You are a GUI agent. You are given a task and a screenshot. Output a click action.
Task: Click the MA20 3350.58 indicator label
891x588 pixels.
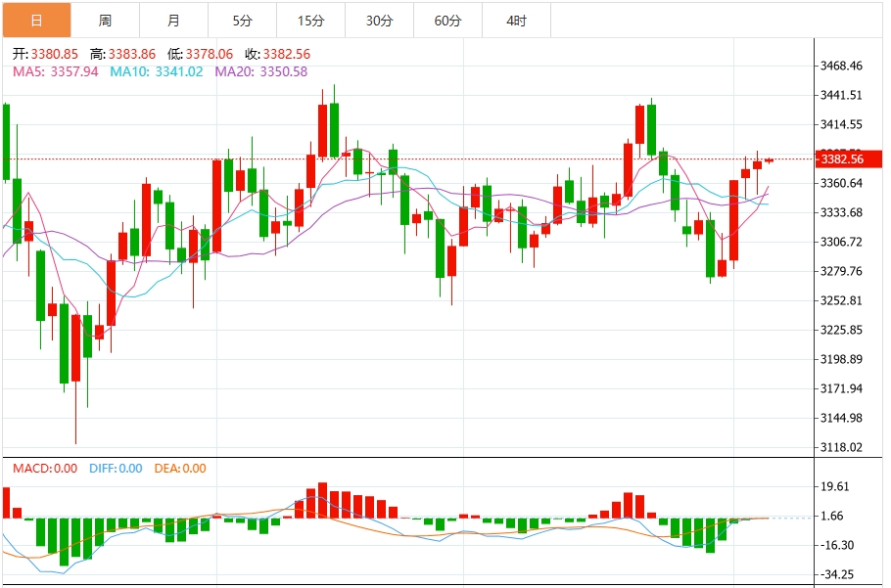(261, 71)
